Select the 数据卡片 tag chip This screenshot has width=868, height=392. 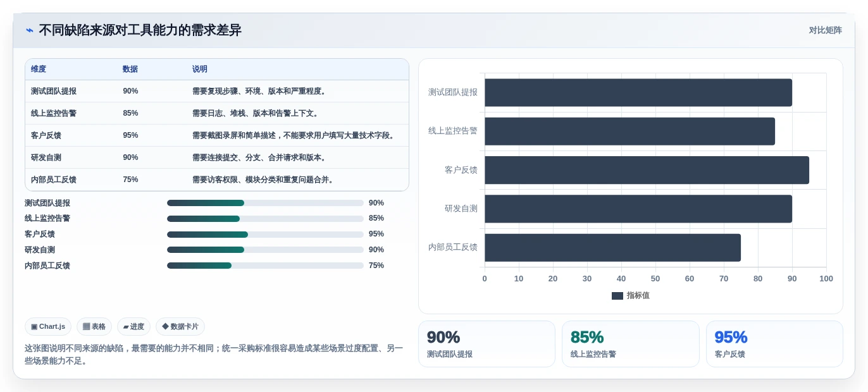pos(180,327)
